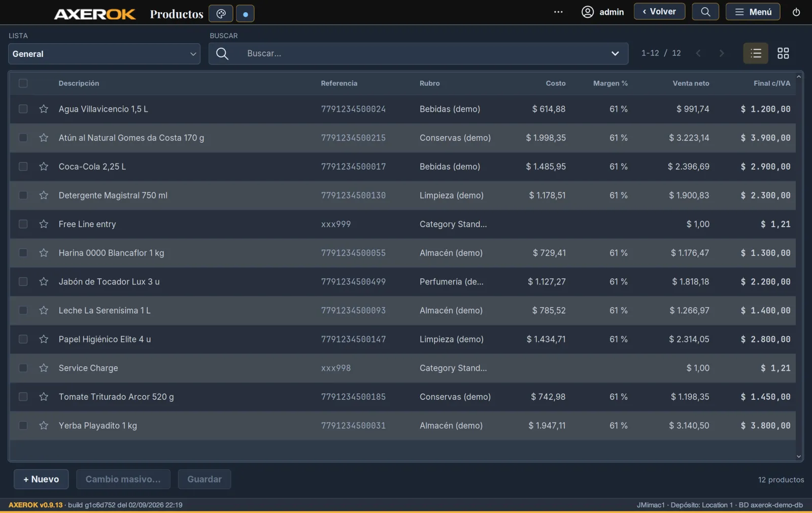Check the Agua Villavicencio 1,5 L row
Screen dimensions: 812x513
(x=23, y=109)
